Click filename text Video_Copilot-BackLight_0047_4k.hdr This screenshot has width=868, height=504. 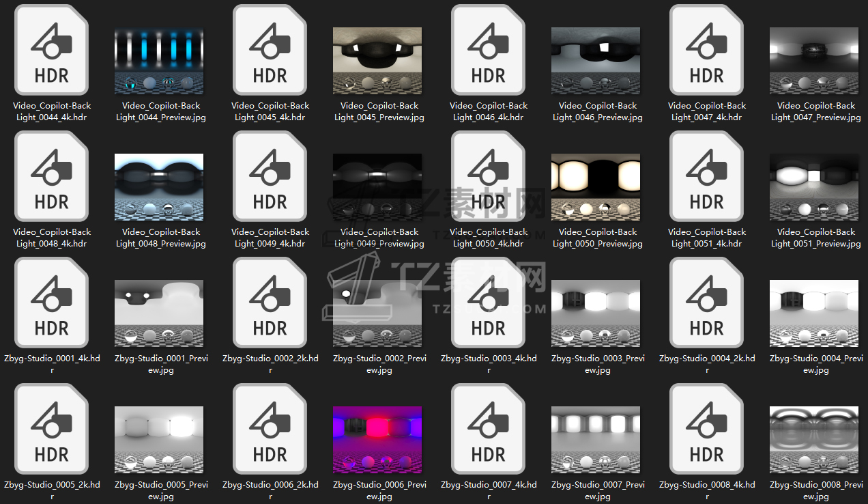point(707,111)
